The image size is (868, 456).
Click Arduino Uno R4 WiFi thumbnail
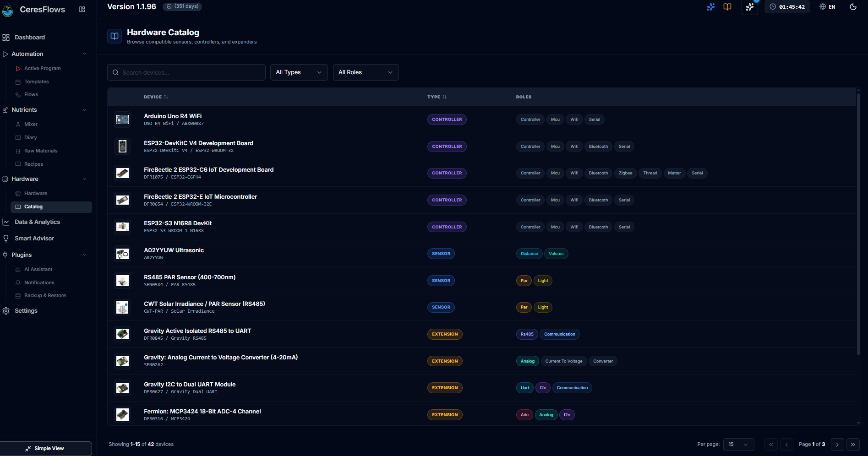122,119
